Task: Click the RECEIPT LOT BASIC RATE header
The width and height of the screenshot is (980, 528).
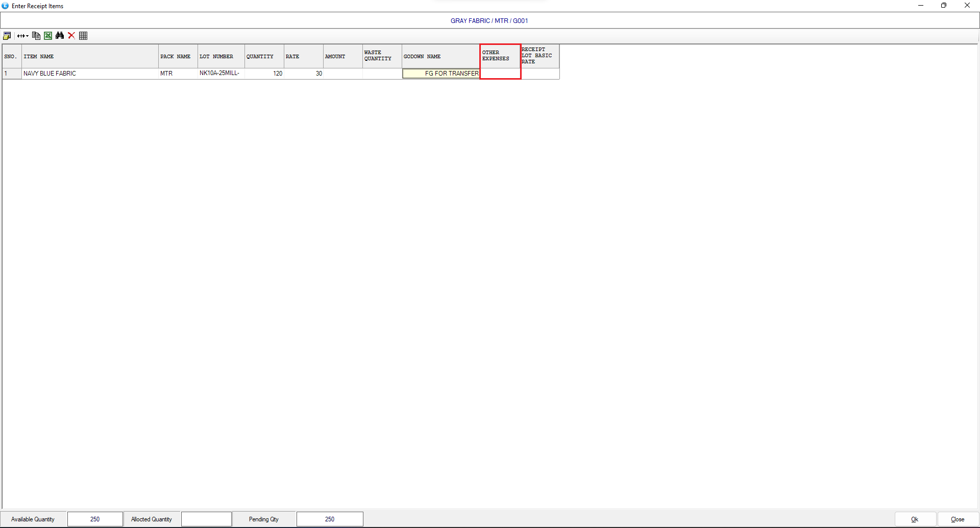Action: 540,56
